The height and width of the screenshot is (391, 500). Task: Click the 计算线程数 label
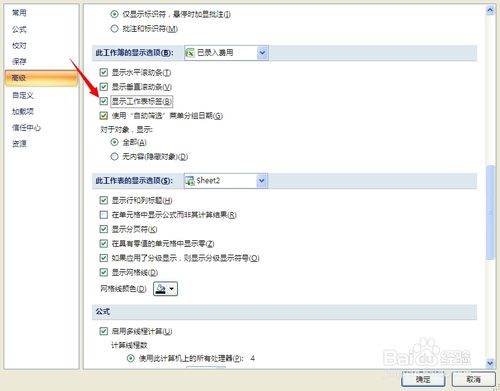[x=129, y=345]
